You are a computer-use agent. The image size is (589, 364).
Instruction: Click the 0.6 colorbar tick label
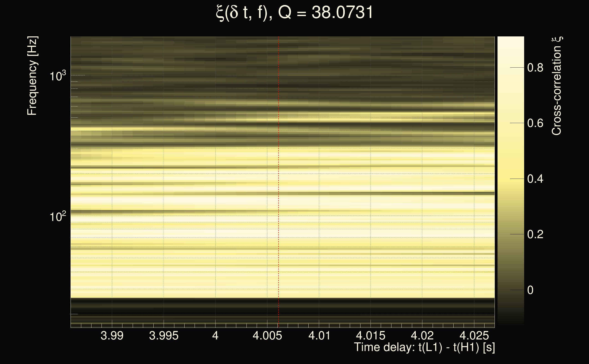click(x=535, y=123)
